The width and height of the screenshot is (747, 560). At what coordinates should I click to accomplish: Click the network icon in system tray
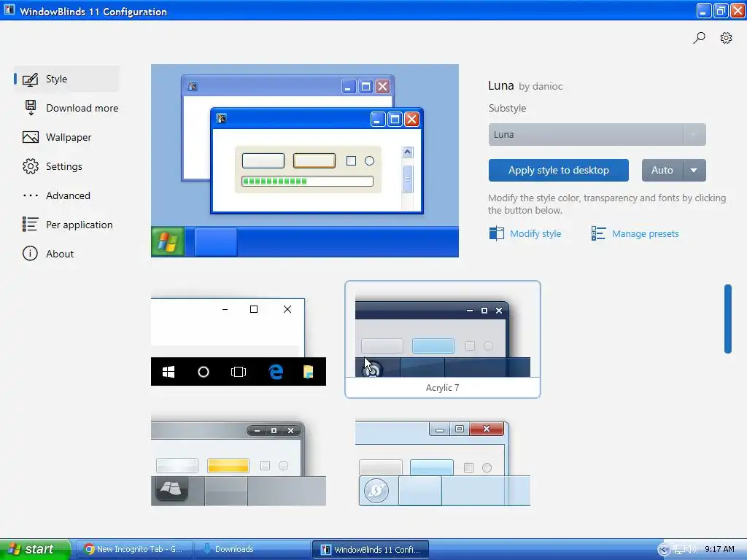click(x=678, y=550)
